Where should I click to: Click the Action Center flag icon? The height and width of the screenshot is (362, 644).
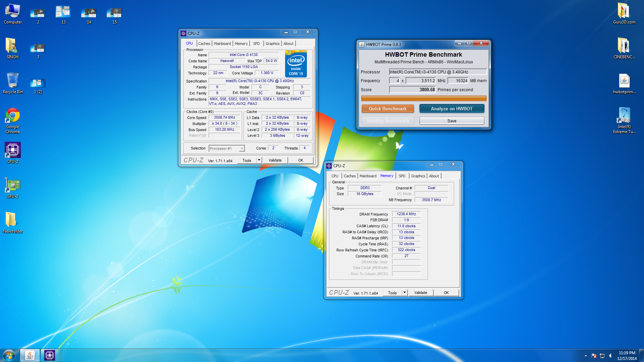tap(594, 356)
